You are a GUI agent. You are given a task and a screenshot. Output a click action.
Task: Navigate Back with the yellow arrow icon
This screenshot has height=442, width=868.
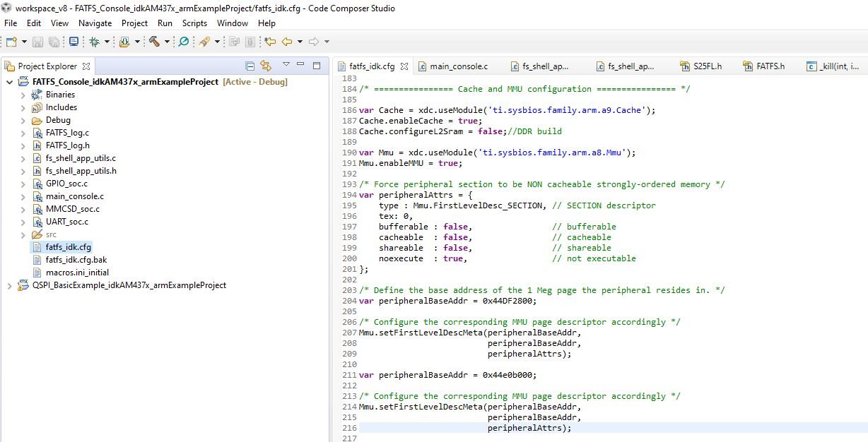point(287,42)
